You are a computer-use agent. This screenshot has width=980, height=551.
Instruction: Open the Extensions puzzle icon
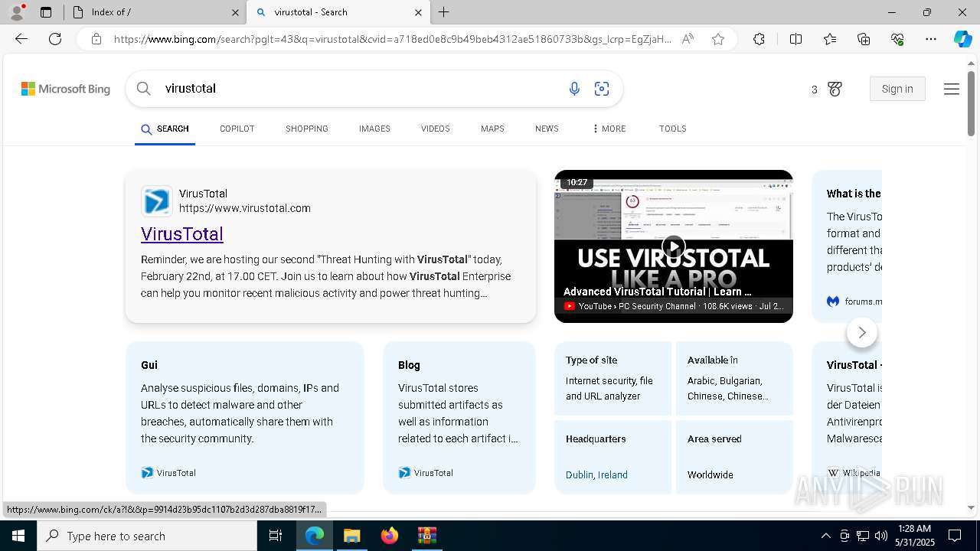tap(759, 39)
